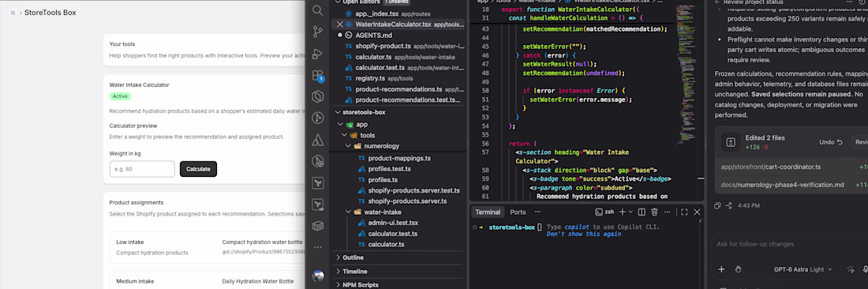Image resolution: width=868 pixels, height=289 pixels.
Task: Split the terminal with the split icon
Action: (x=642, y=212)
